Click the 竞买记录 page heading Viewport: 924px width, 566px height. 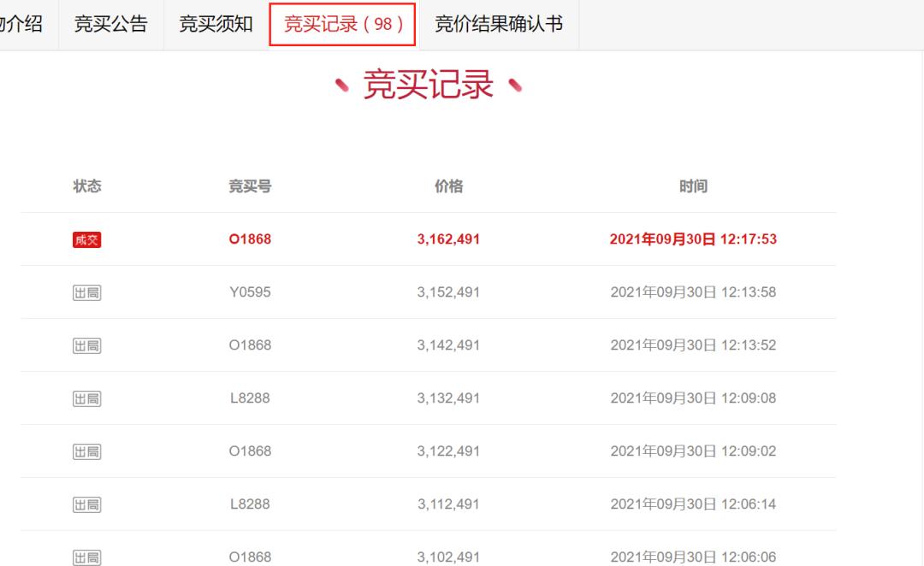tap(429, 85)
